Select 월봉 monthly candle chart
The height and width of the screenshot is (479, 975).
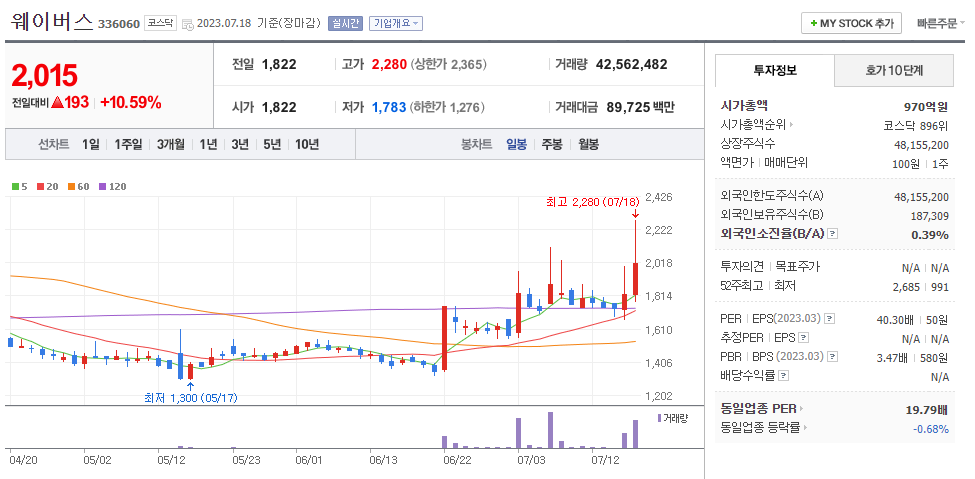(x=588, y=144)
